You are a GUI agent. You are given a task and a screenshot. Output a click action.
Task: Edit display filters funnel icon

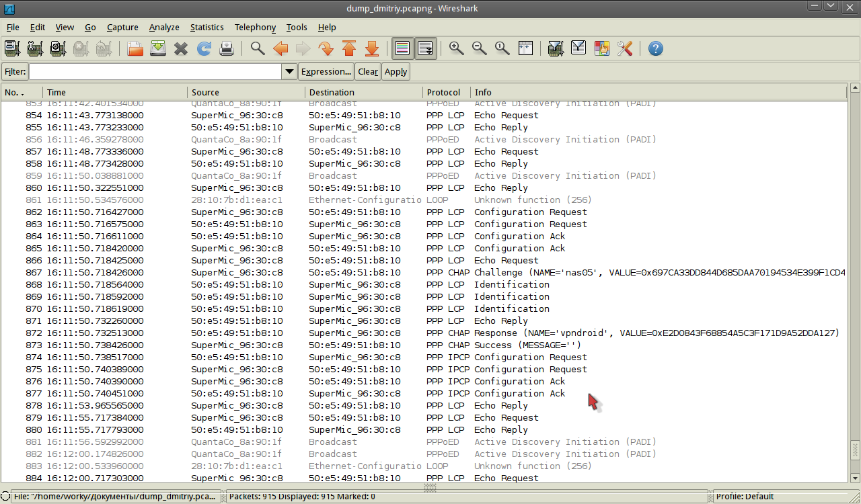[578, 48]
